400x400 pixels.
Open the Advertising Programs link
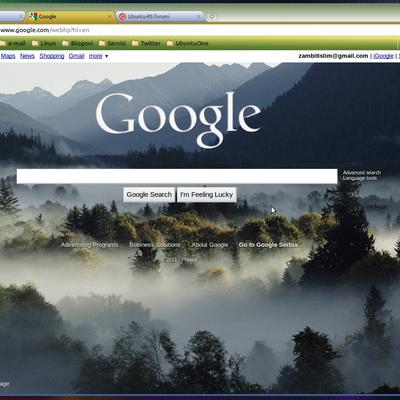click(89, 245)
